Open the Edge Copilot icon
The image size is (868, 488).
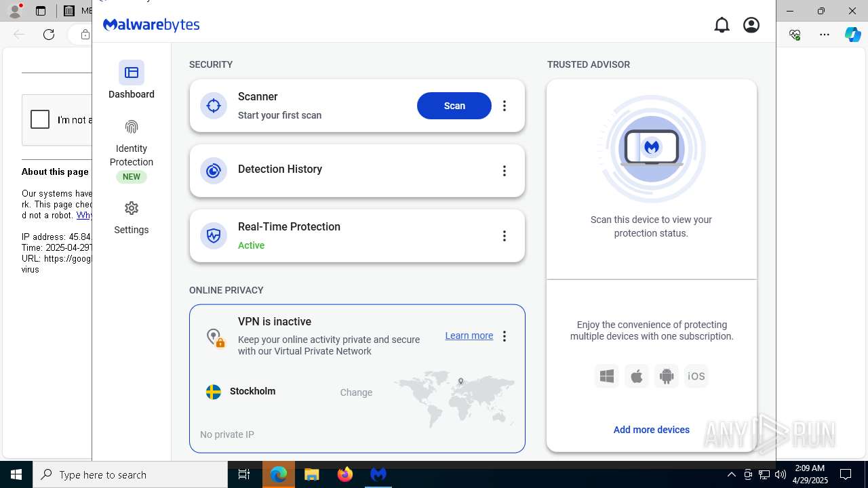tap(852, 35)
